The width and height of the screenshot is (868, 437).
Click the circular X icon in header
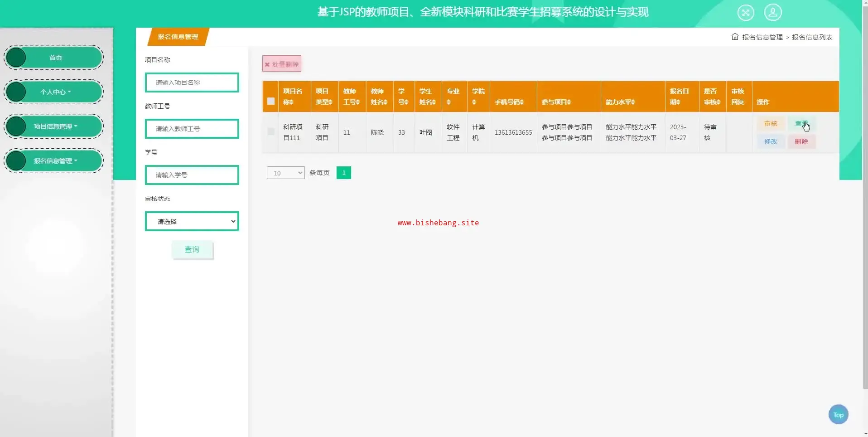coord(745,12)
